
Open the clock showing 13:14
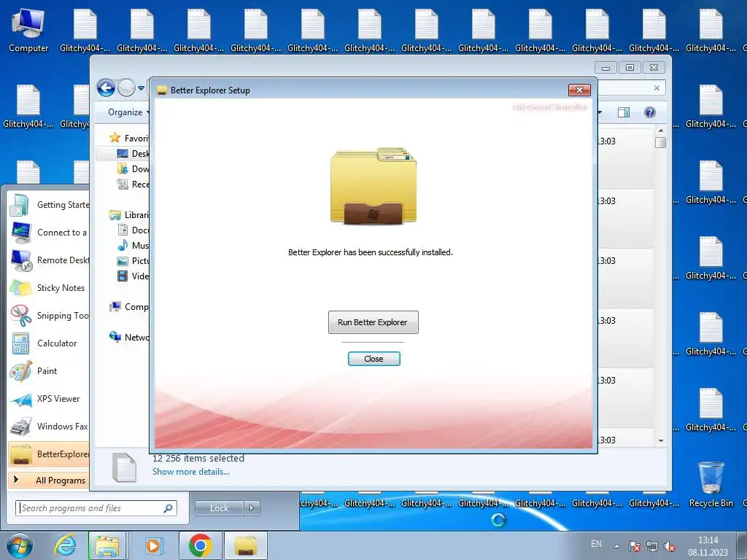(x=708, y=546)
